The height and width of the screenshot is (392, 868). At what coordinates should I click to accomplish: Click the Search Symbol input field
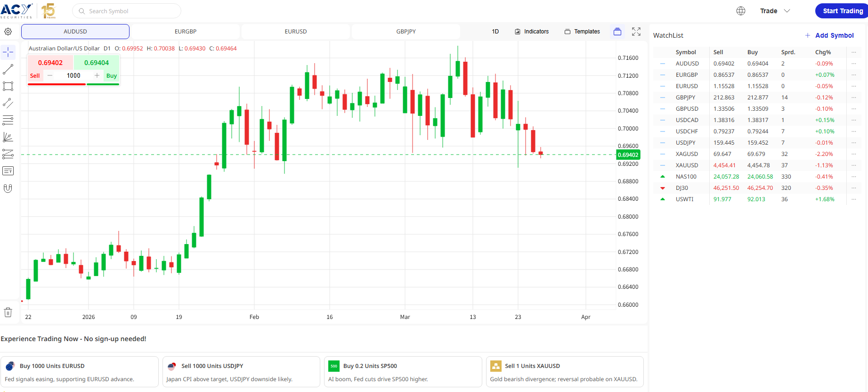pyautogui.click(x=127, y=11)
